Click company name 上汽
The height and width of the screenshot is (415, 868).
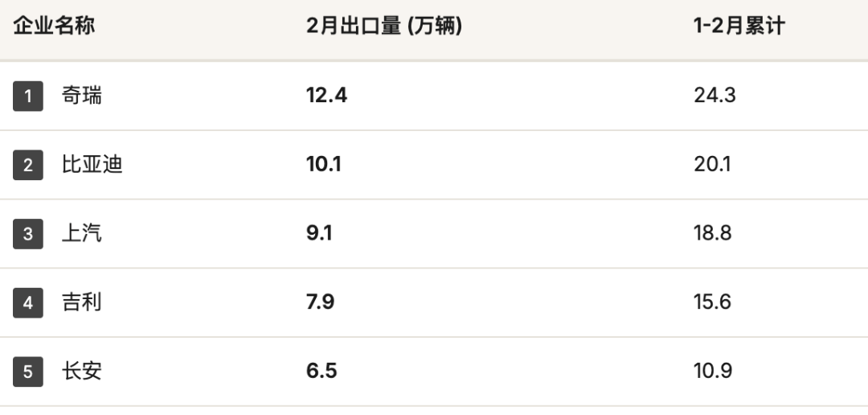[x=82, y=235]
